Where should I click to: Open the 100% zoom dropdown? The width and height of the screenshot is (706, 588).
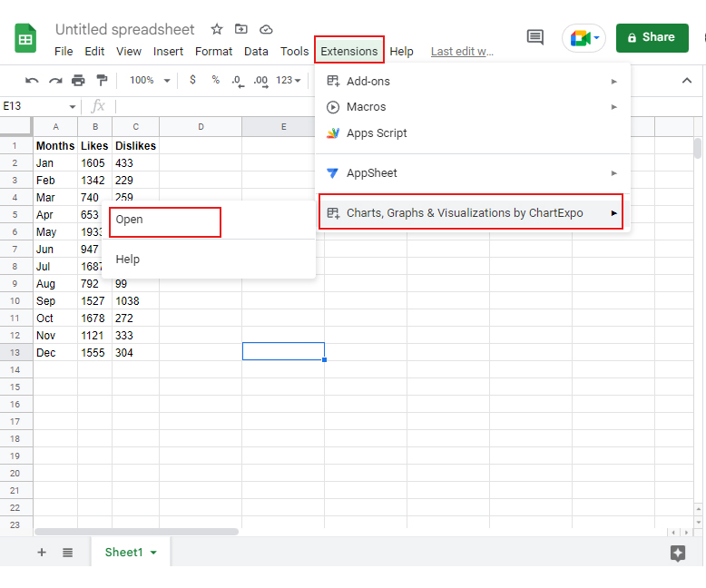click(x=150, y=80)
